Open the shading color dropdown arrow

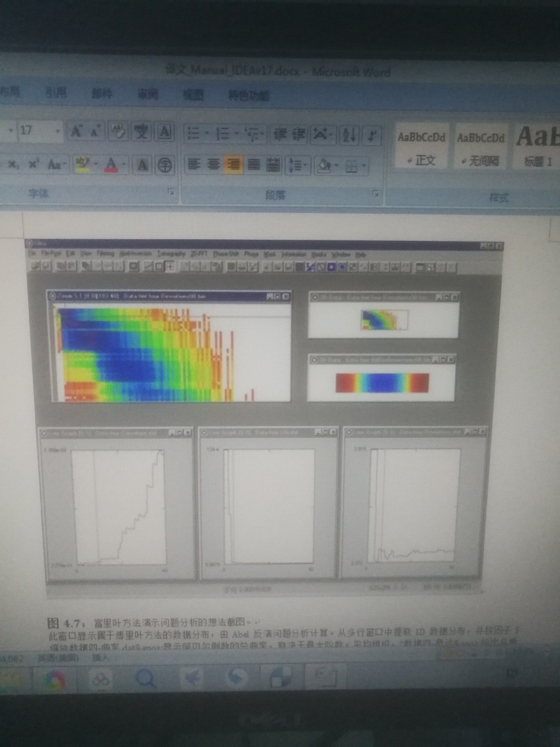coord(337,167)
